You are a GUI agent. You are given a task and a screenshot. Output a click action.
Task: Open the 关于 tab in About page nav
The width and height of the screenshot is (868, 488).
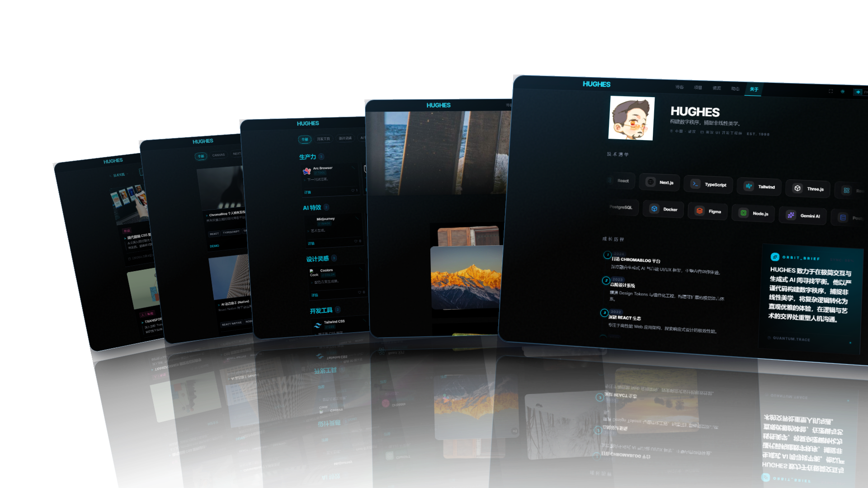tap(754, 89)
